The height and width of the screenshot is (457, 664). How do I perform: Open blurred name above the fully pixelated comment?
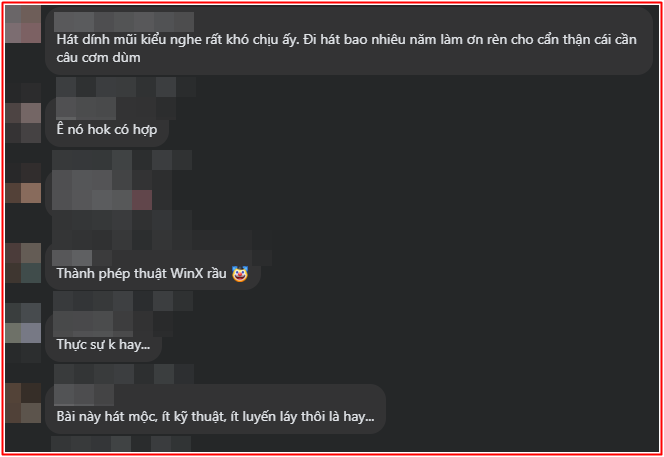[x=122, y=160]
